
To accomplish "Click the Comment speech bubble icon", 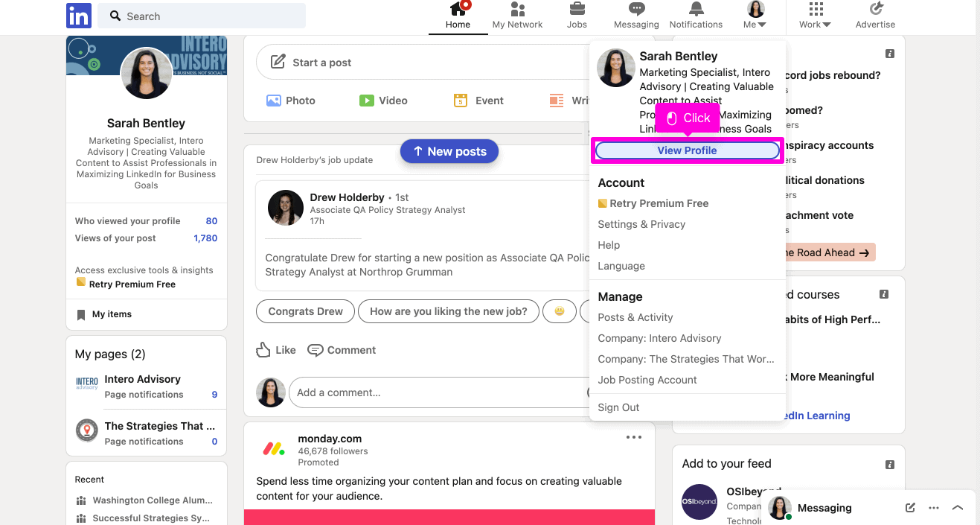I will [x=316, y=350].
